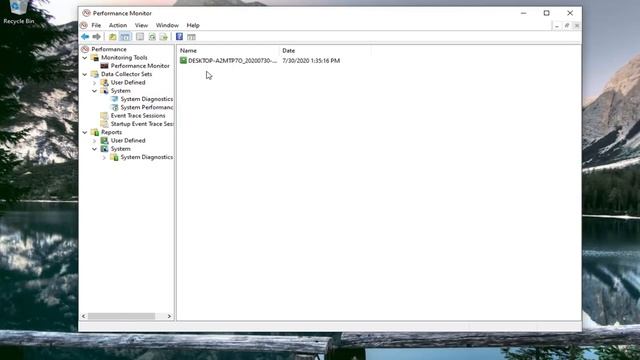Open Help using the blue question-mark icon
Image resolution: width=640 pixels, height=360 pixels.
click(179, 37)
